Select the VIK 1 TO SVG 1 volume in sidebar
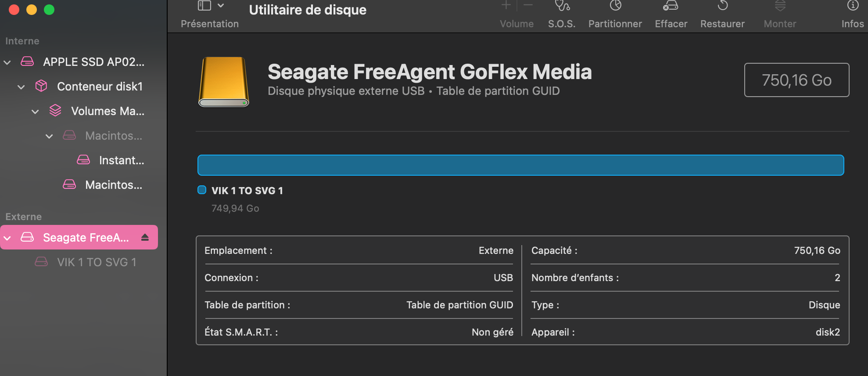The height and width of the screenshot is (376, 868). tap(96, 262)
